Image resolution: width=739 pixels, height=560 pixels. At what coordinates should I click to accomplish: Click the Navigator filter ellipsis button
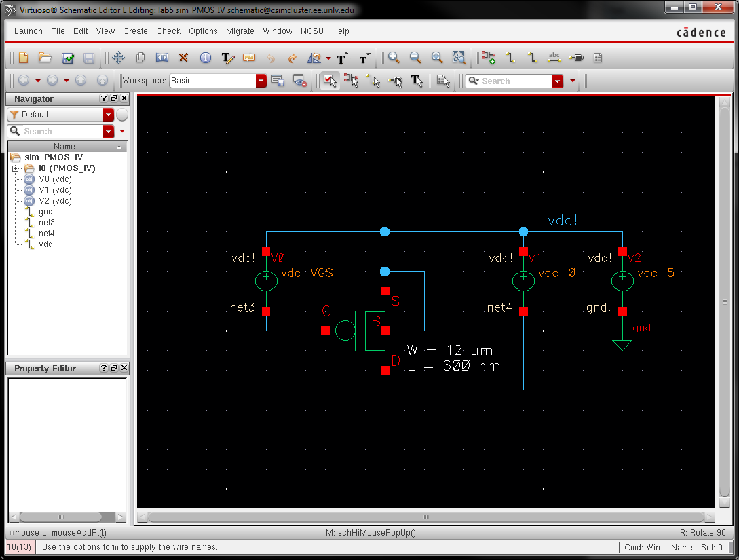(122, 115)
